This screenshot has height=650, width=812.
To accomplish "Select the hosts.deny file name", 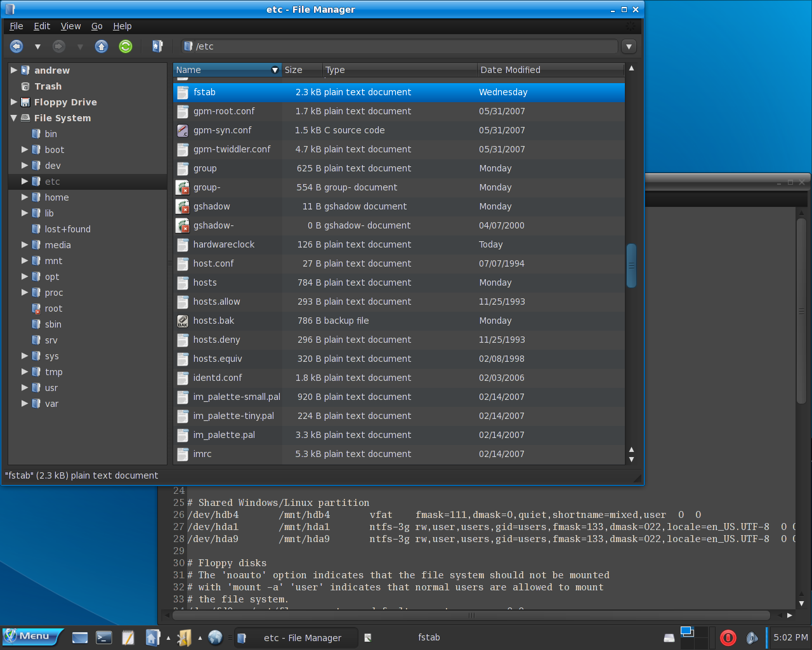I will coord(217,340).
